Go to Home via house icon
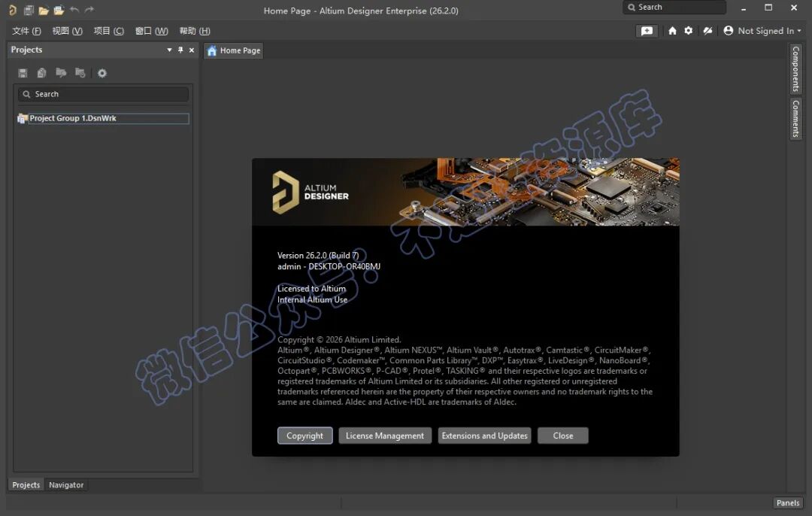The height and width of the screenshot is (516, 812). tap(672, 31)
